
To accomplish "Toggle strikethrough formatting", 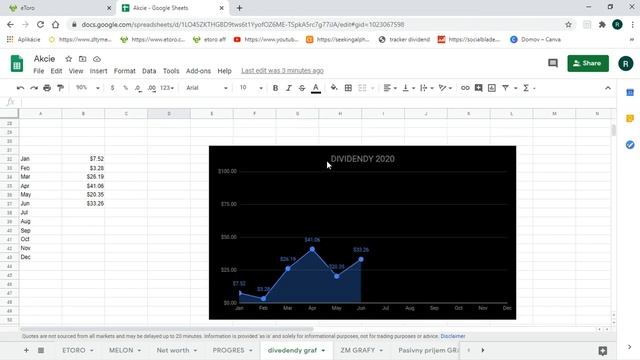I will [x=302, y=88].
